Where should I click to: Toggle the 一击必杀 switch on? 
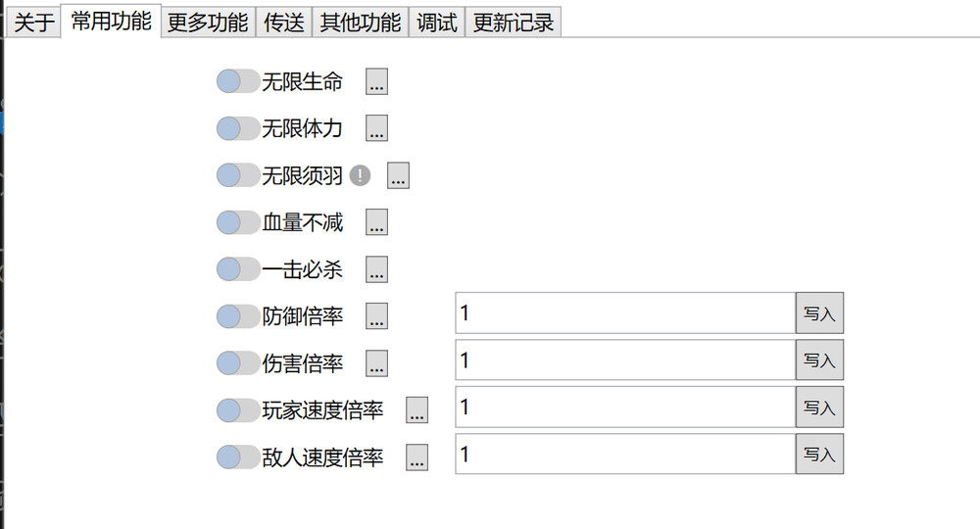pyautogui.click(x=238, y=269)
